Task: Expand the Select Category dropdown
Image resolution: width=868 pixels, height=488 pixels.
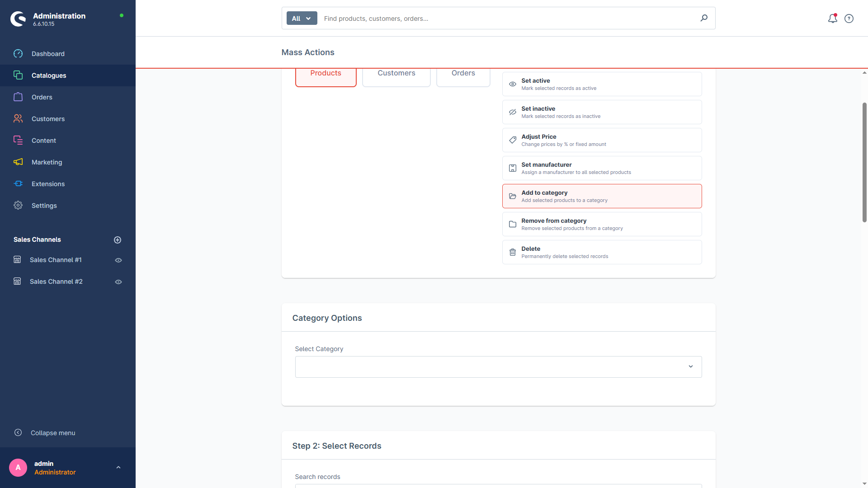Action: [498, 367]
